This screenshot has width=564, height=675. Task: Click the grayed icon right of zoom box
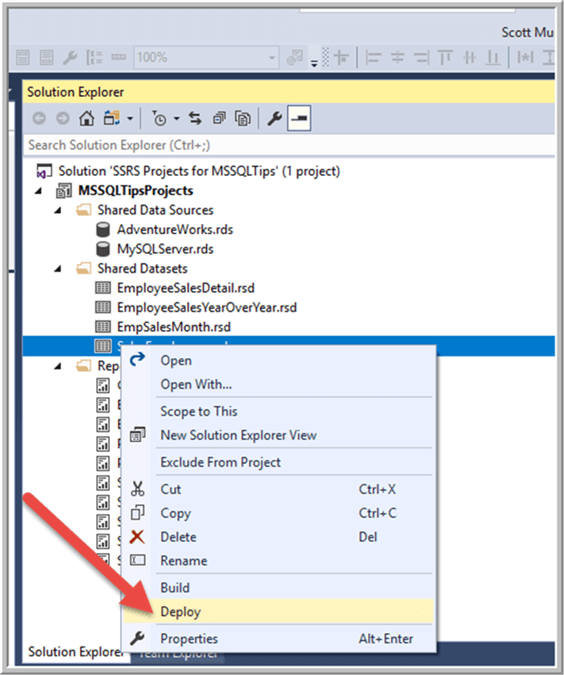295,57
